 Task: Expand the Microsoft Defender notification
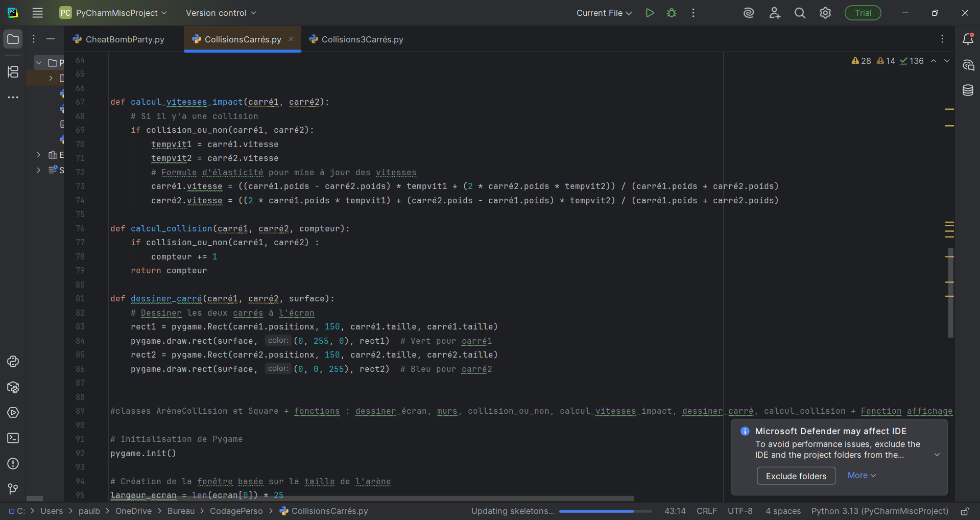(x=937, y=455)
